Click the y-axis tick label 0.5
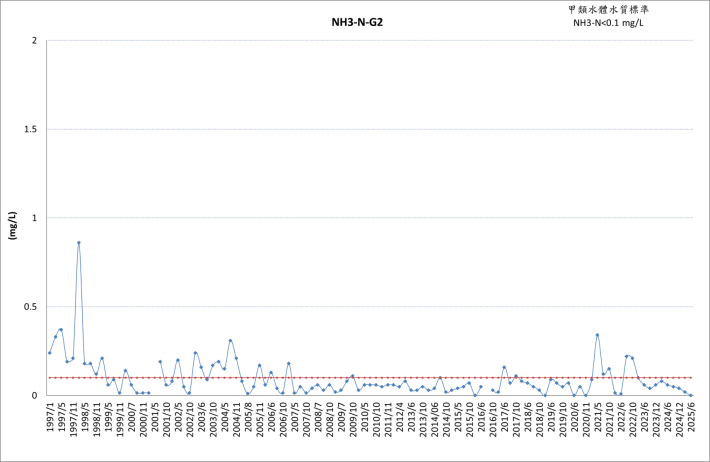The width and height of the screenshot is (710, 462). [x=31, y=307]
